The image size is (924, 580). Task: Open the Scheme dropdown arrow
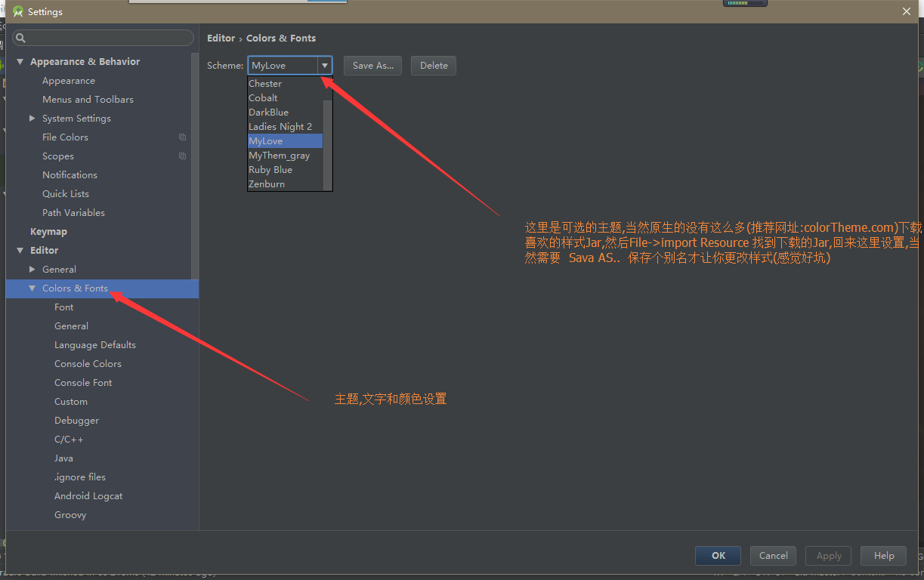coord(325,66)
